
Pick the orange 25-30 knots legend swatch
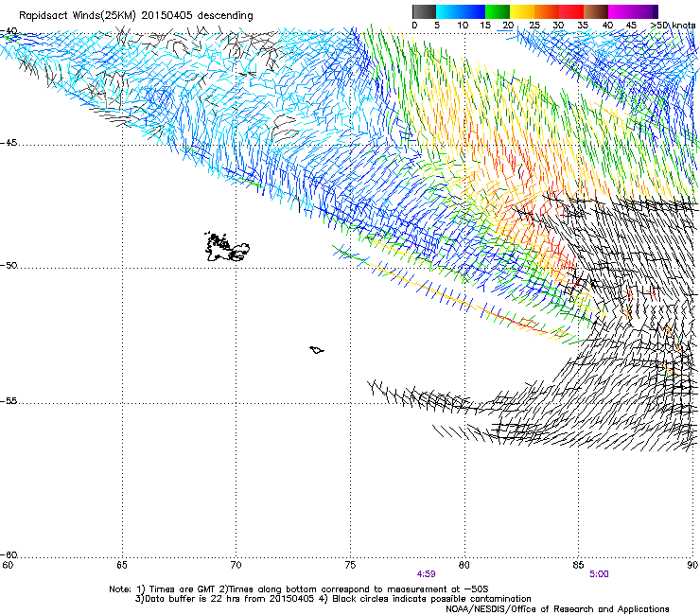[x=547, y=11]
